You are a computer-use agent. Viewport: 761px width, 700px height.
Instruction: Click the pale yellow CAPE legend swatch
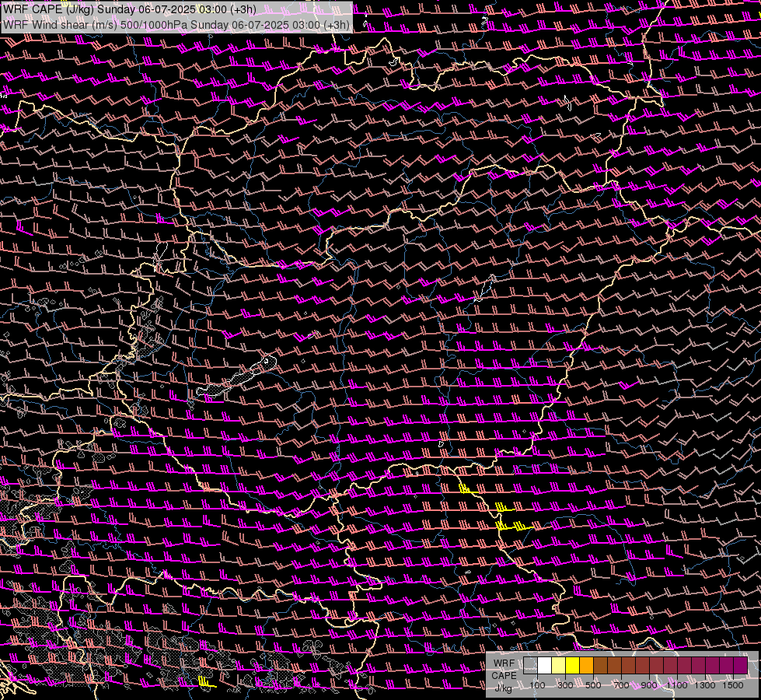coord(559,666)
